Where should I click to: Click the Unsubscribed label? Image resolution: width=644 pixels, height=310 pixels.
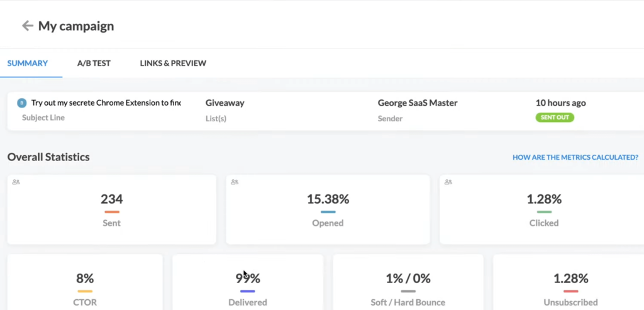click(571, 302)
